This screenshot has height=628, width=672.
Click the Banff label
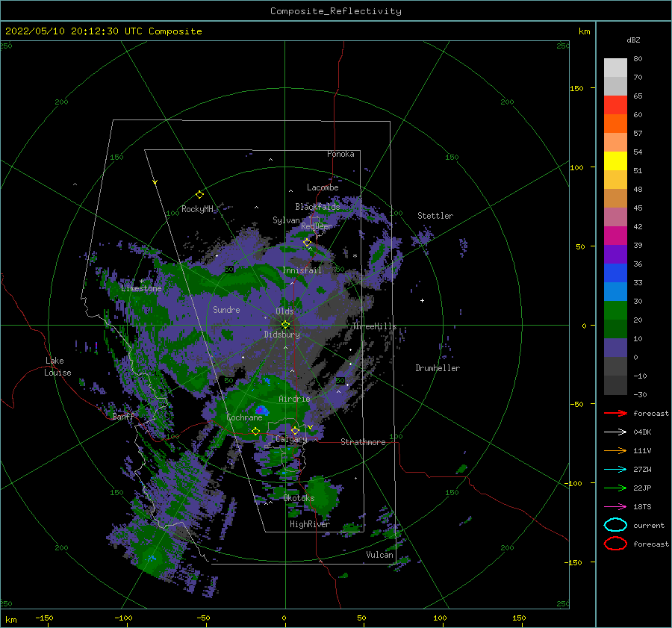[123, 416]
